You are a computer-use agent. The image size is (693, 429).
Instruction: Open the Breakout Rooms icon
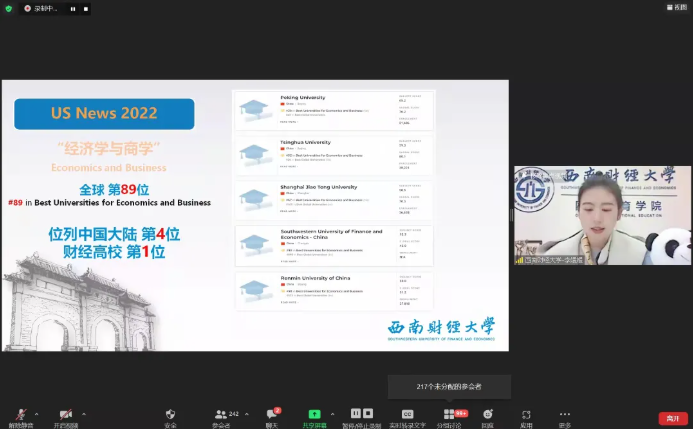coord(450,415)
